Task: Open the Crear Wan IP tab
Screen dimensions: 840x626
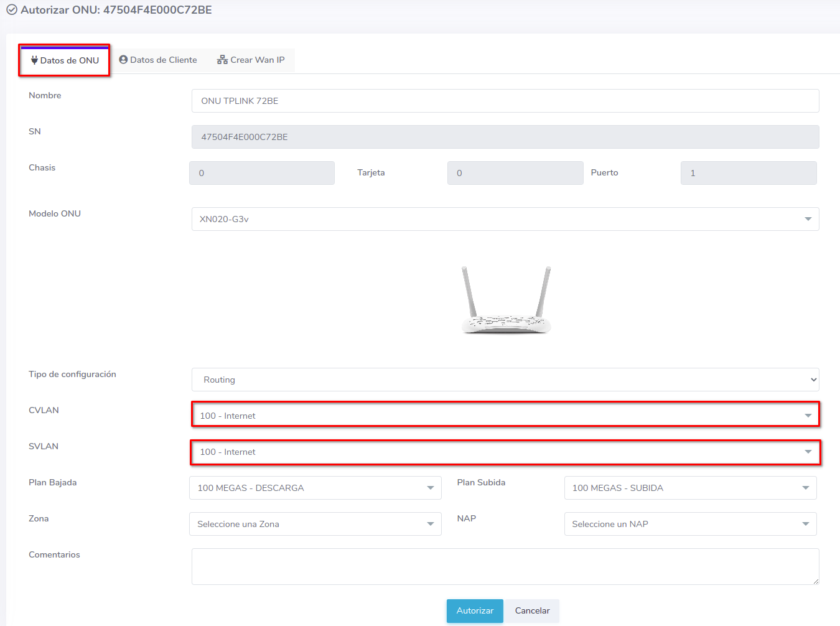Action: (x=251, y=60)
